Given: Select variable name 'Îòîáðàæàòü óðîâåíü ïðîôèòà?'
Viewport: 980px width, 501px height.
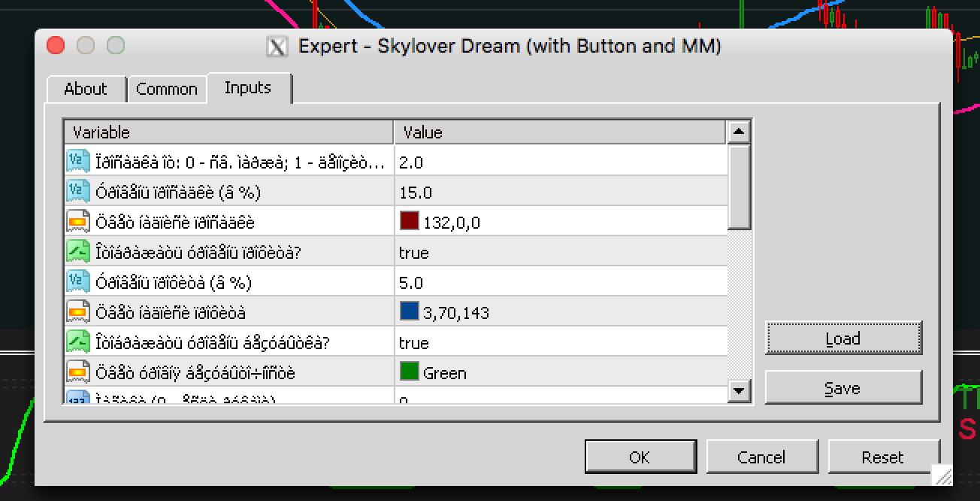Looking at the screenshot, I should (198, 253).
